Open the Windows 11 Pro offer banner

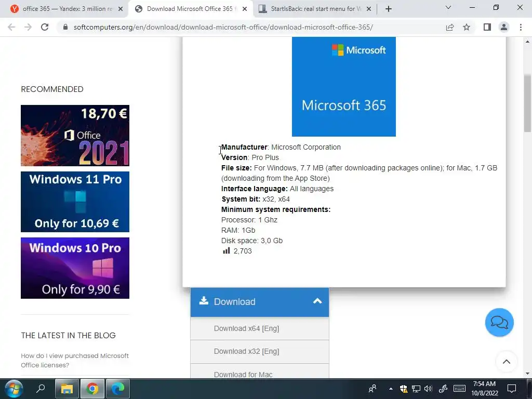[x=75, y=202]
